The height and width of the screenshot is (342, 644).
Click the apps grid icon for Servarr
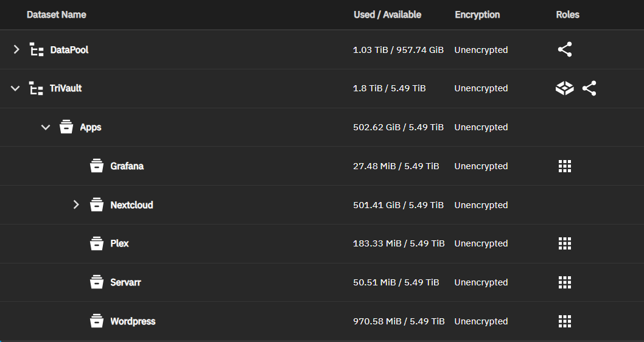pyautogui.click(x=565, y=282)
